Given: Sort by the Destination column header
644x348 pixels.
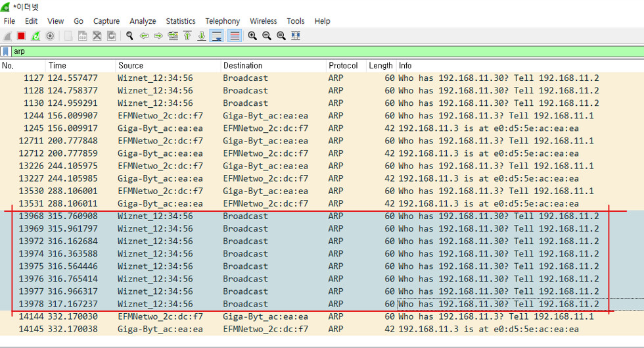Looking at the screenshot, I should (273, 65).
